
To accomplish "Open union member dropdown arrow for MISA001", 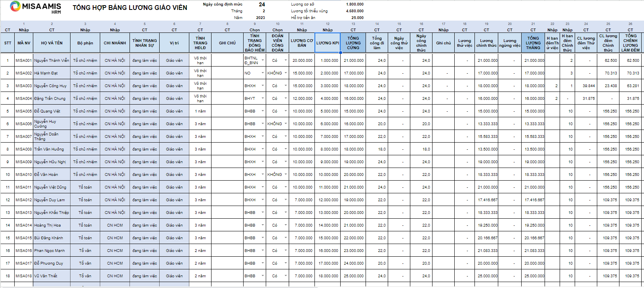I will [286, 61].
